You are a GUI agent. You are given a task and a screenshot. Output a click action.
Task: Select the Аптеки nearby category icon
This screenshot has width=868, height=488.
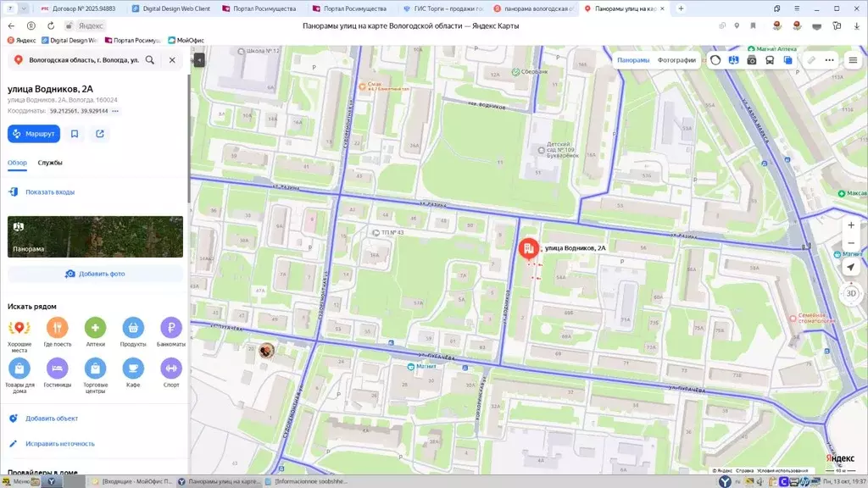pyautogui.click(x=95, y=328)
